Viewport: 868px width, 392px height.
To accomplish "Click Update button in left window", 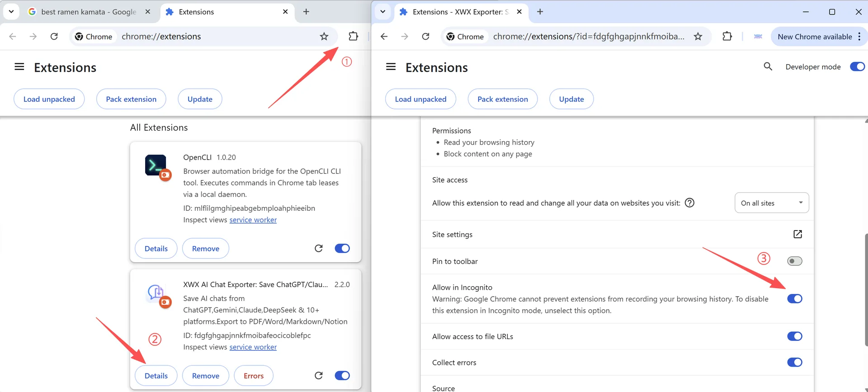I will [200, 99].
